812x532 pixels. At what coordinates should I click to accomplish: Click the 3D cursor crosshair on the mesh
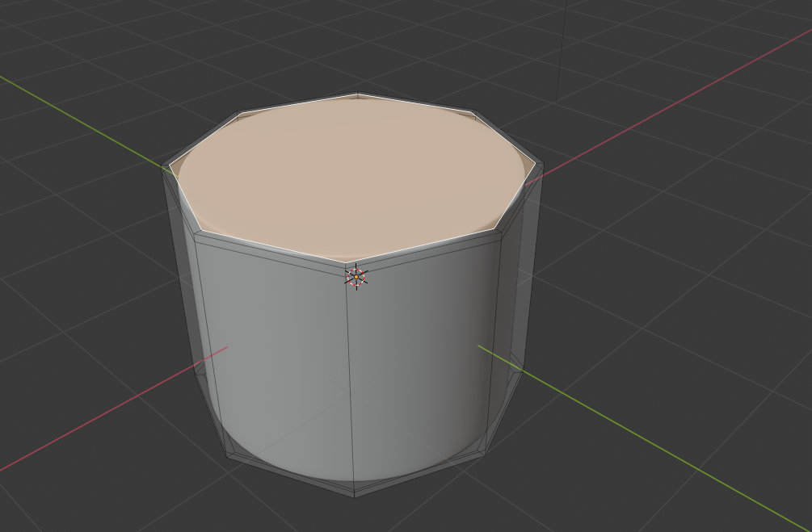356,277
